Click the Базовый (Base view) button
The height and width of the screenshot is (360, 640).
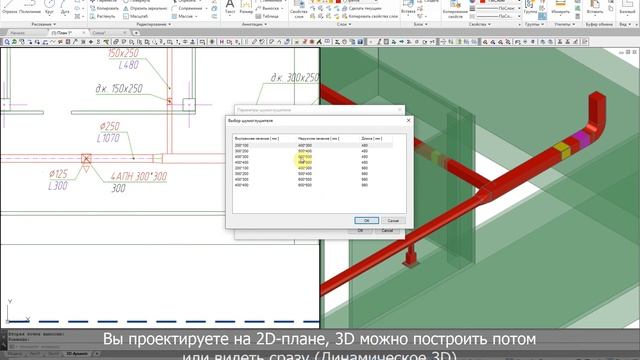coord(627,8)
